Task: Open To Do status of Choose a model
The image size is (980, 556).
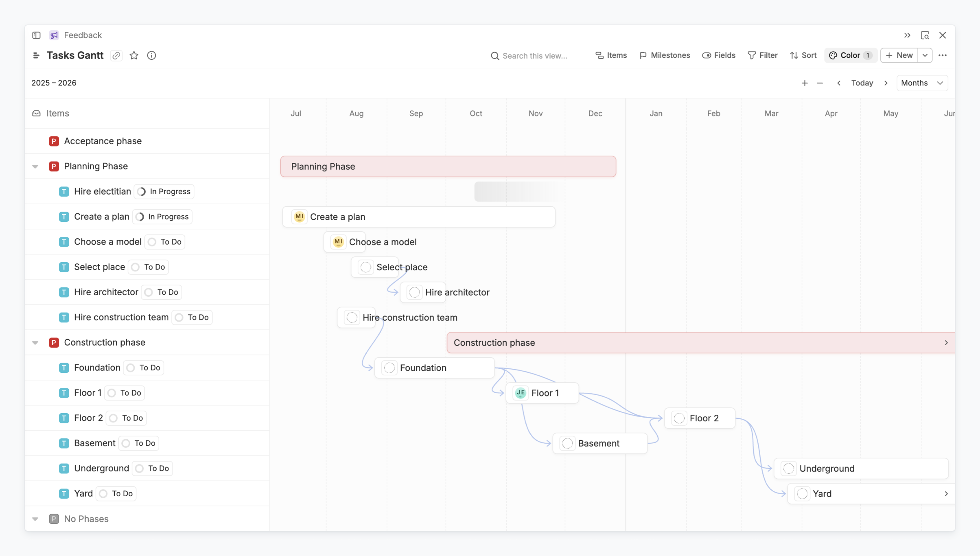Action: [x=165, y=242]
